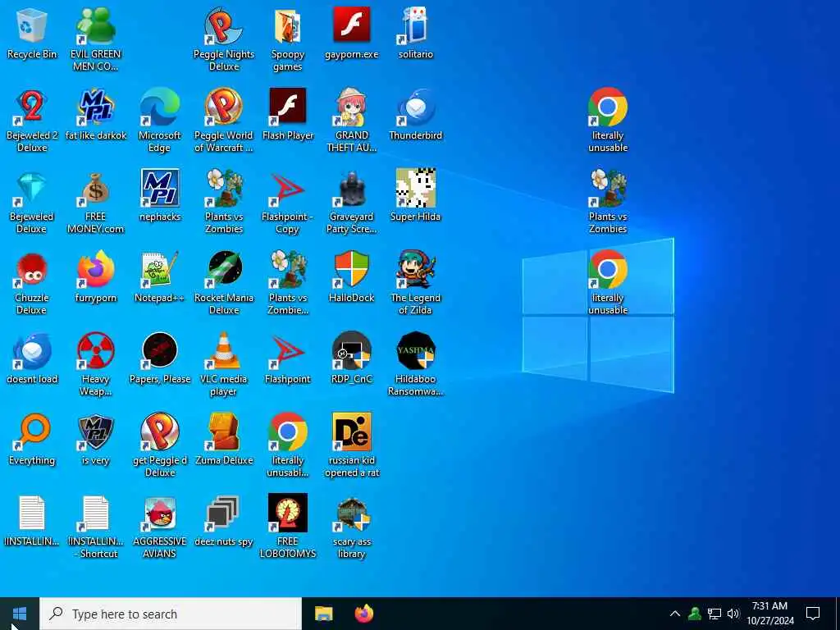840x630 pixels.
Task: Click the scary ass library icon
Action: [x=351, y=514]
